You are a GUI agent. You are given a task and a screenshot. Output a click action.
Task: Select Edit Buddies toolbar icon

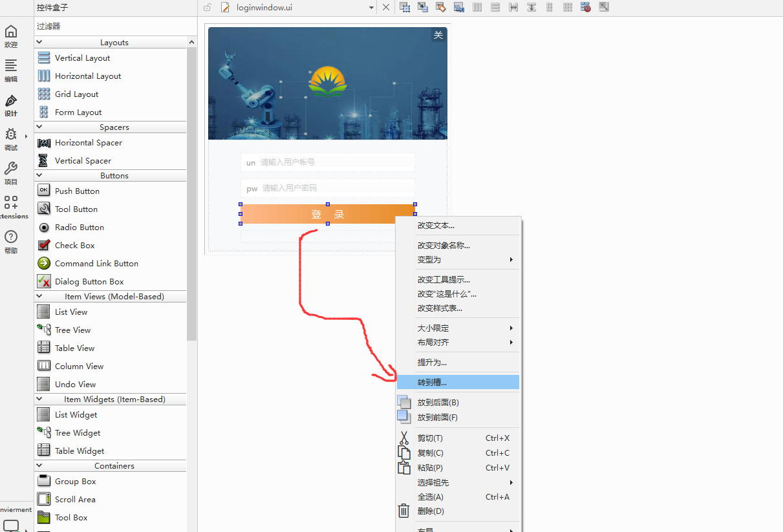(x=441, y=7)
